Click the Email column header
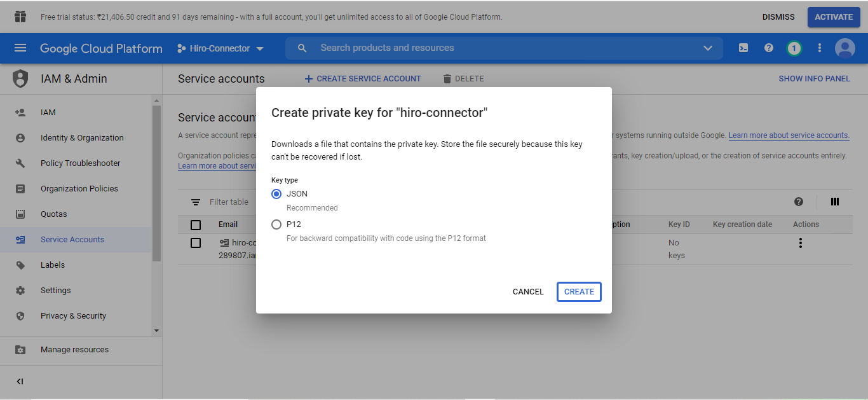Viewport: 868px width, 400px height. (228, 224)
